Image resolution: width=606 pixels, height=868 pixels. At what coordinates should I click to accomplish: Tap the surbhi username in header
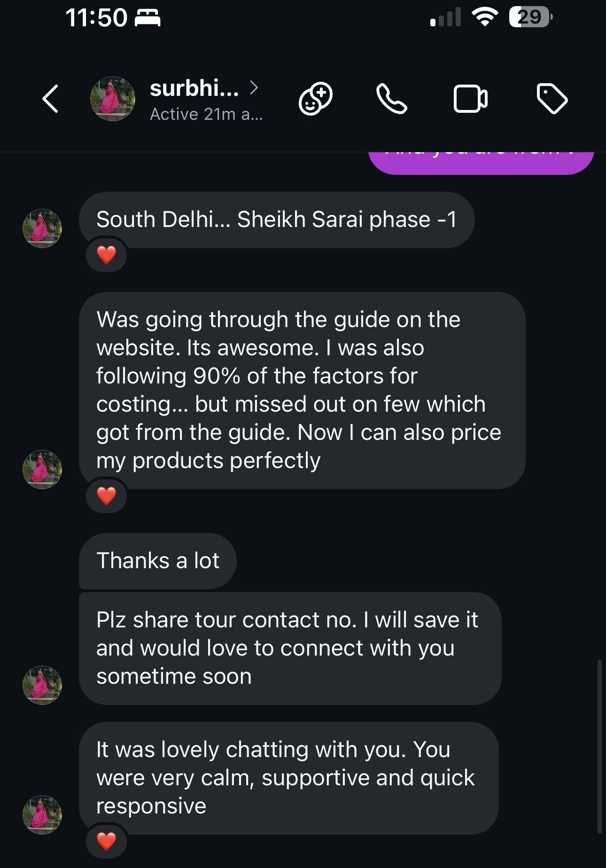click(x=194, y=88)
